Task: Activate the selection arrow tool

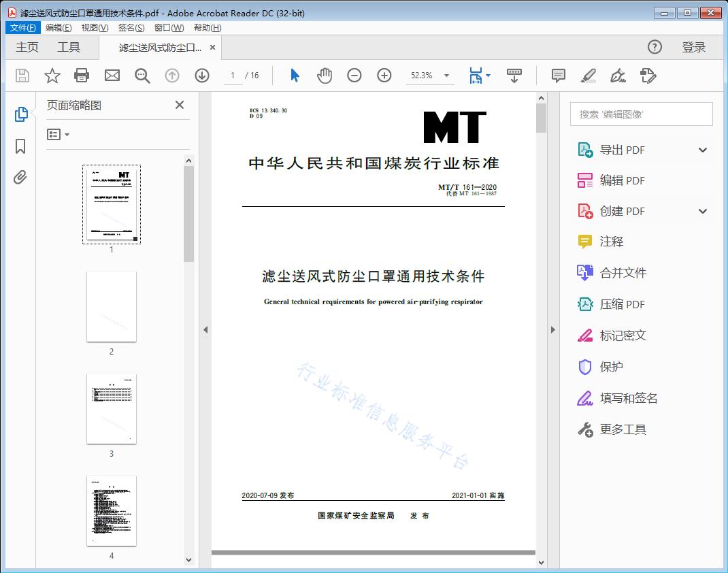Action: click(295, 76)
